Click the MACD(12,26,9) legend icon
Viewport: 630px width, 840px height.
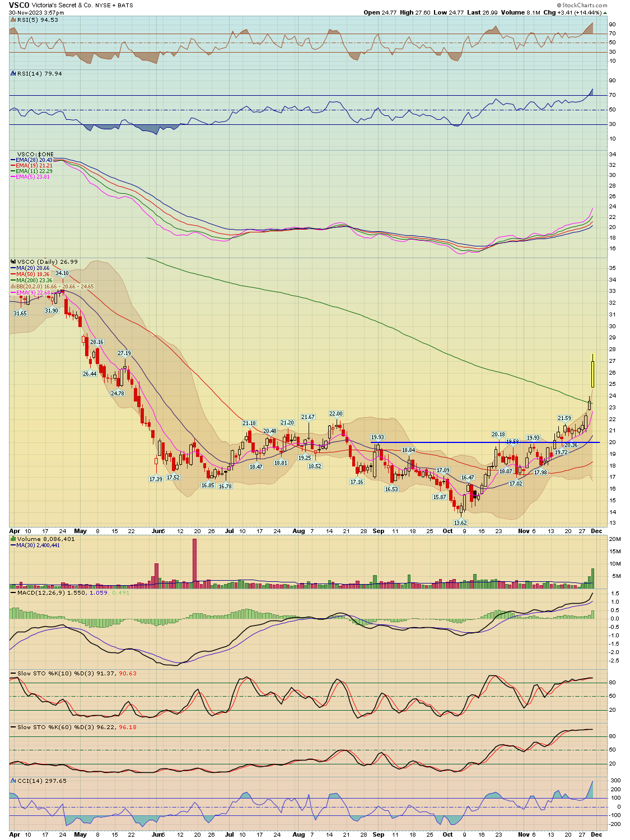click(x=13, y=592)
